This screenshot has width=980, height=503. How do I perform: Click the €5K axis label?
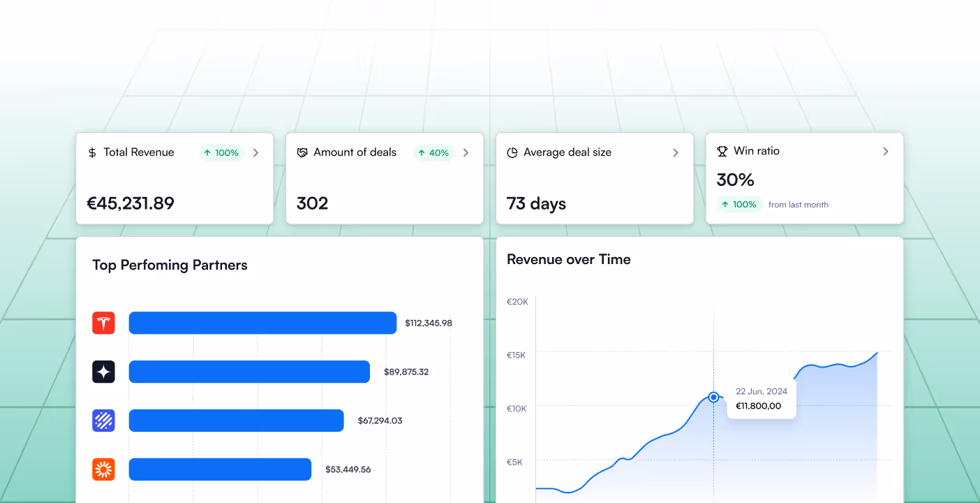(x=515, y=462)
